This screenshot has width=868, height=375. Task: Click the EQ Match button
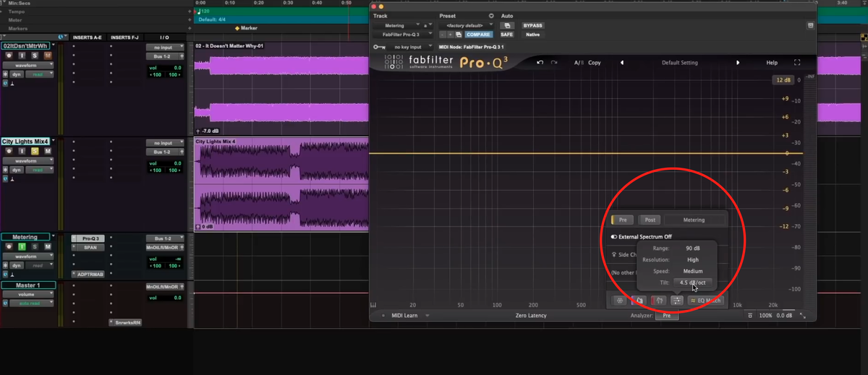[x=705, y=301]
